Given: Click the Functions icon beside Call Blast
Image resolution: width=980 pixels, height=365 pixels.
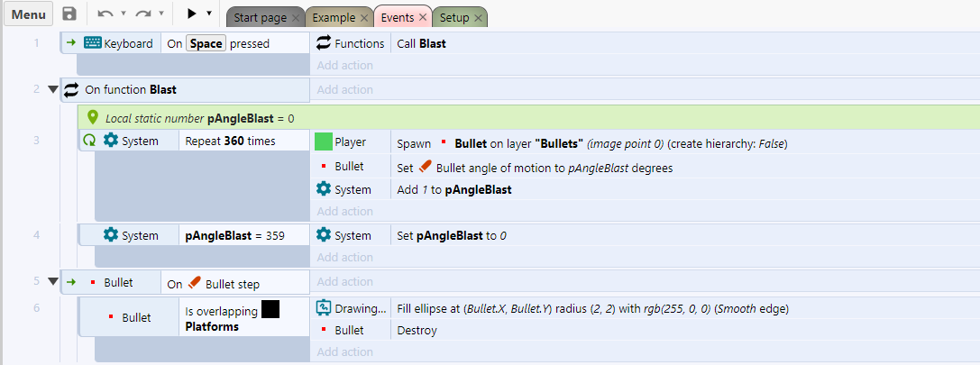Looking at the screenshot, I should click(x=323, y=43).
